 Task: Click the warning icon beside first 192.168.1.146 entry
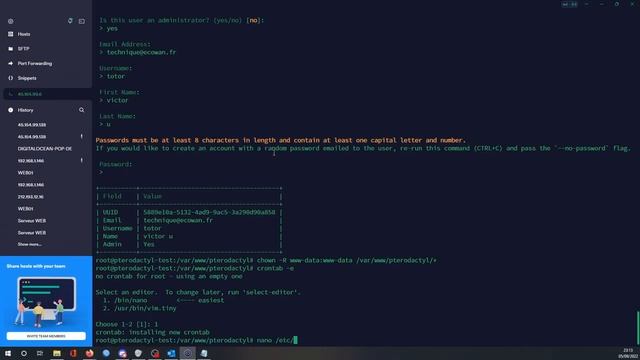click(x=82, y=161)
